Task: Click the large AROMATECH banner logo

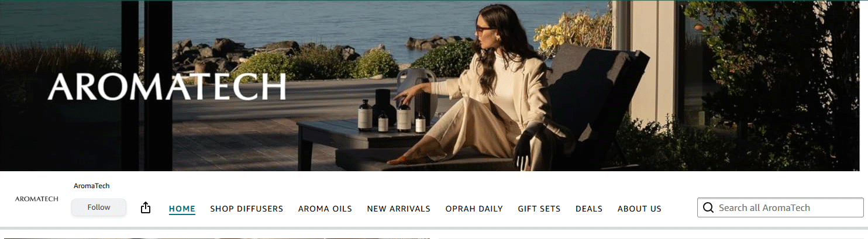Action: pyautogui.click(x=167, y=87)
